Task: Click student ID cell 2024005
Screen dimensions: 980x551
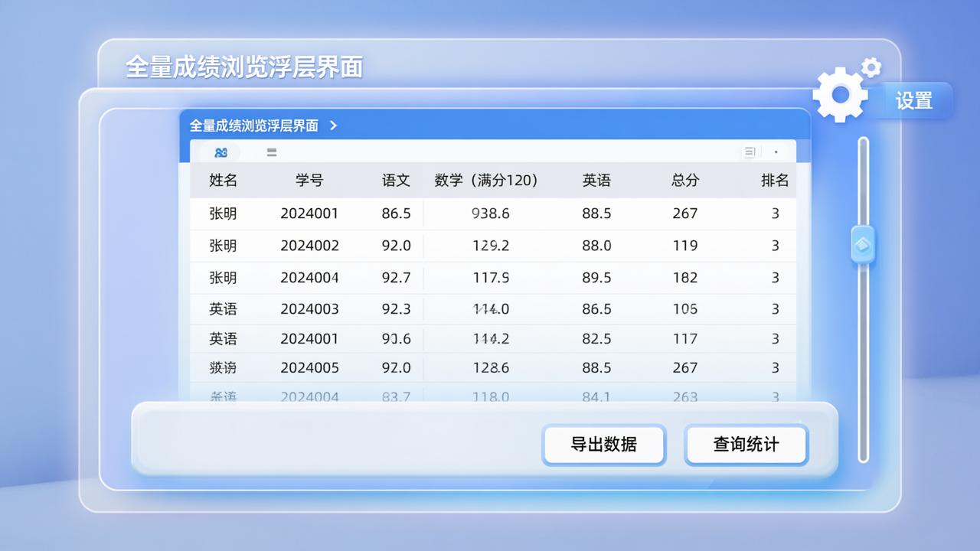Action: [x=309, y=368]
